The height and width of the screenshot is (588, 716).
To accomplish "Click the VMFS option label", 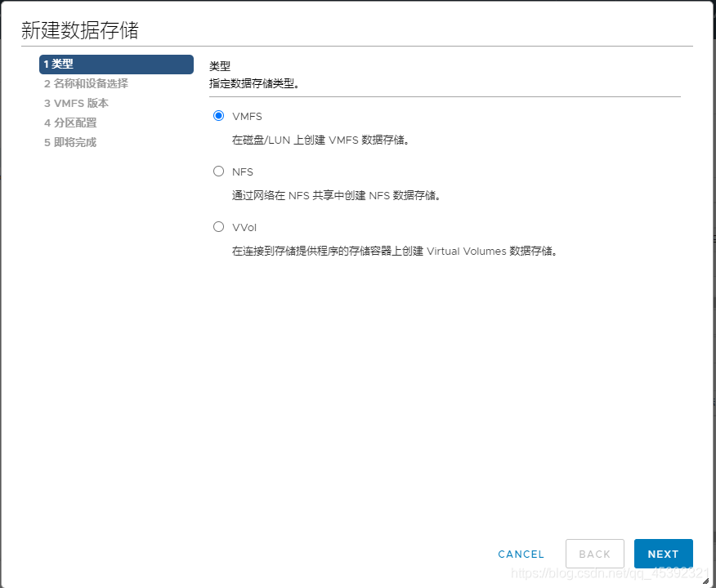I will [247, 116].
